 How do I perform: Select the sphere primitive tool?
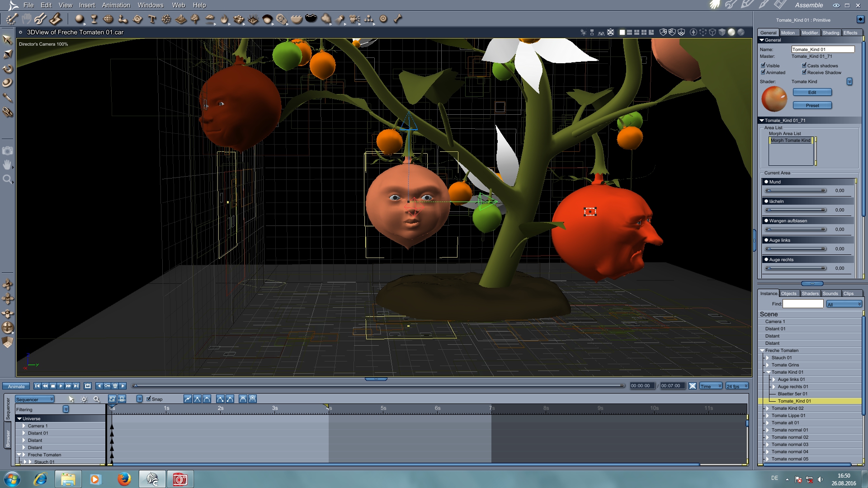[x=79, y=19]
